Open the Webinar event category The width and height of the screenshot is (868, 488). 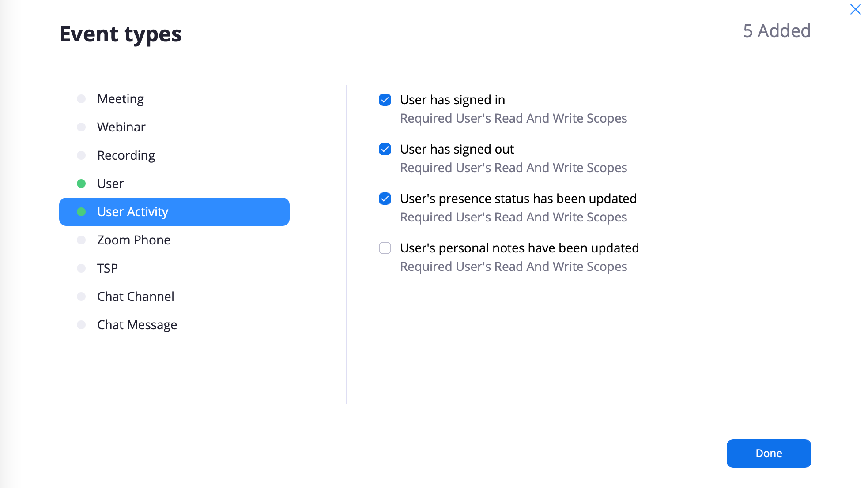click(121, 127)
